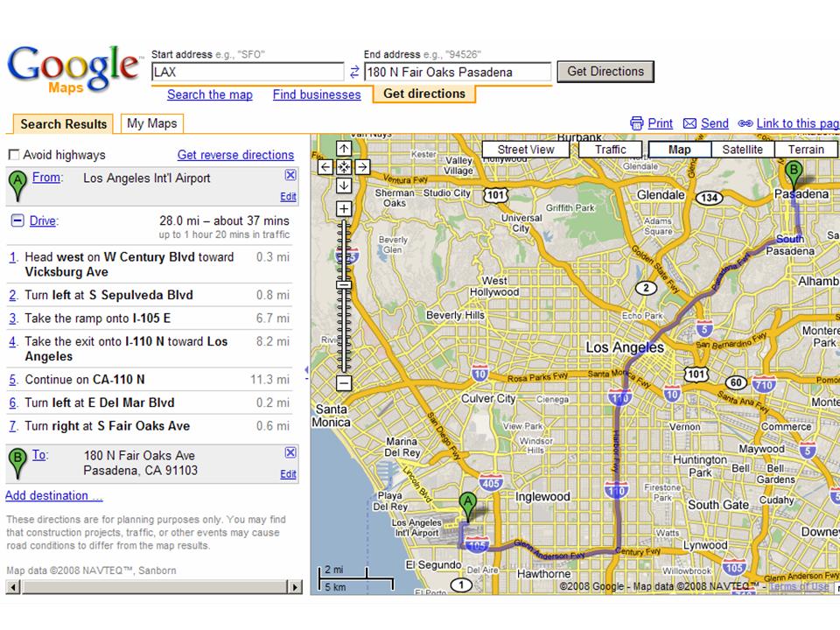
Task: Collapse the Drive directions section
Action: (17, 220)
